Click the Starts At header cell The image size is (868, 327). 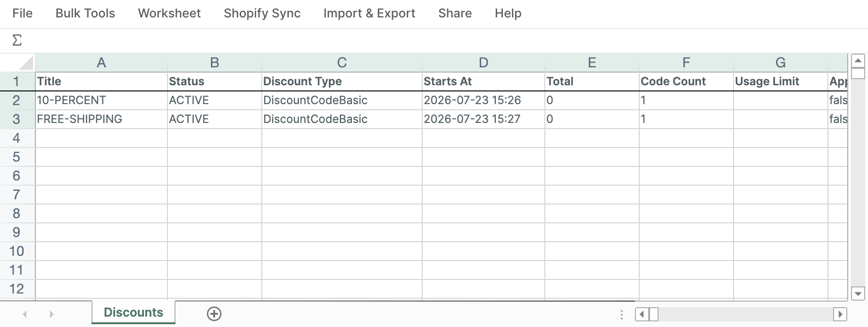(484, 82)
